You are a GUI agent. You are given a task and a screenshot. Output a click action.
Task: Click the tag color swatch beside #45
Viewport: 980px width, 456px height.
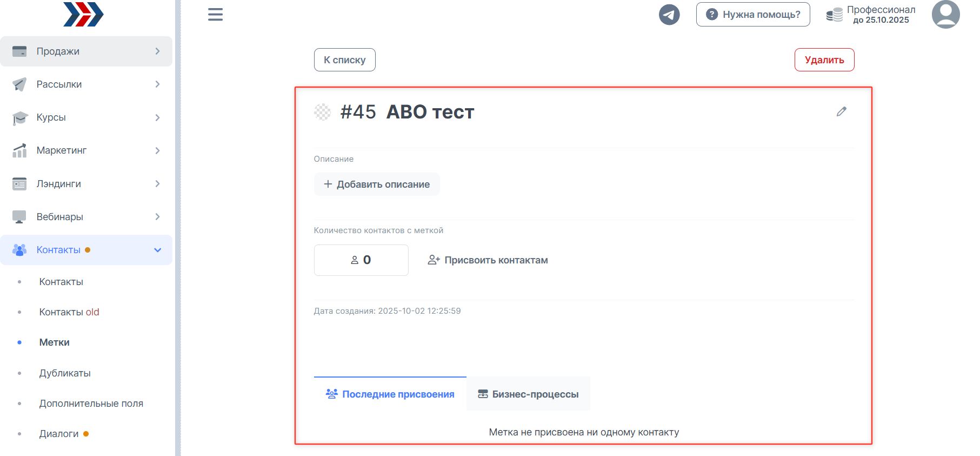[x=322, y=112]
